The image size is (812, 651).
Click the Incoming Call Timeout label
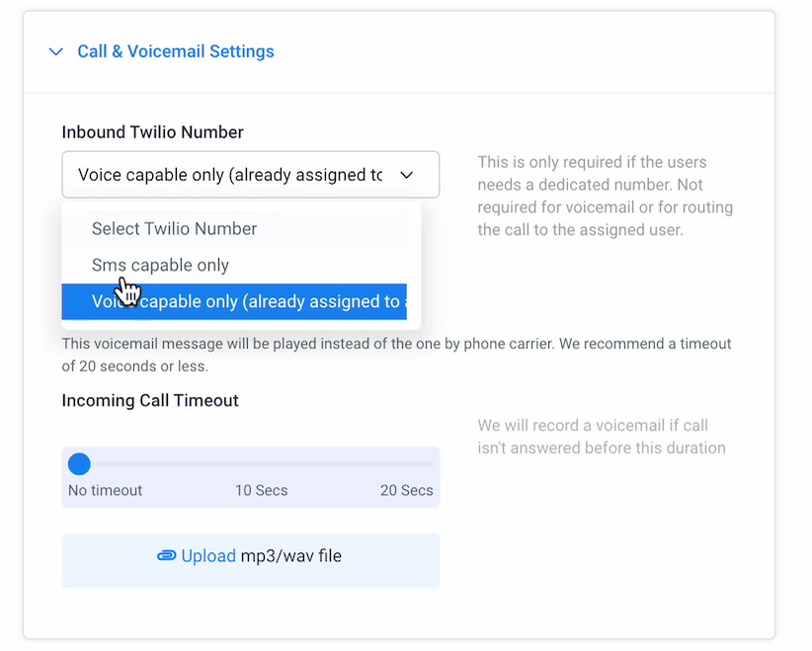(x=150, y=400)
